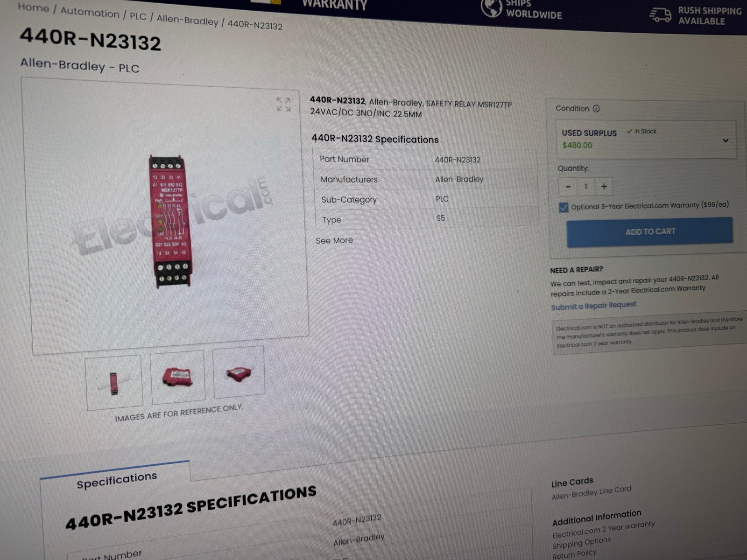Viewport: 747px width, 560px height.
Task: Decrease quantity with the minus button
Action: [568, 187]
